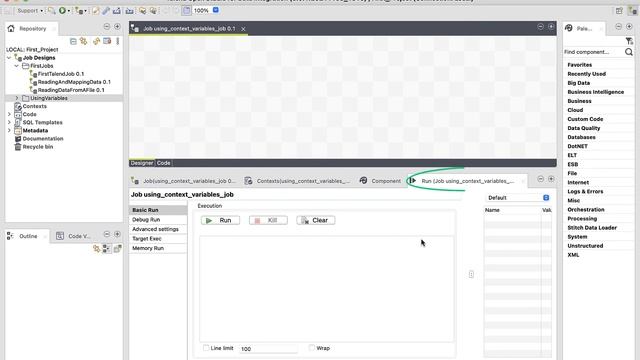Open the Repository view menu (vertical dots)
Viewport: 640px width, 360px height.
118,41
